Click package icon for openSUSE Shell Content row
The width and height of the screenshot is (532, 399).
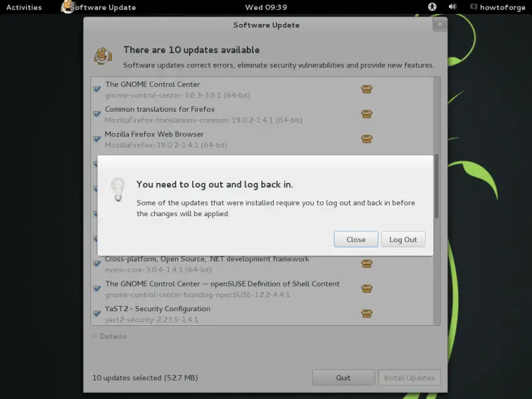[366, 289]
